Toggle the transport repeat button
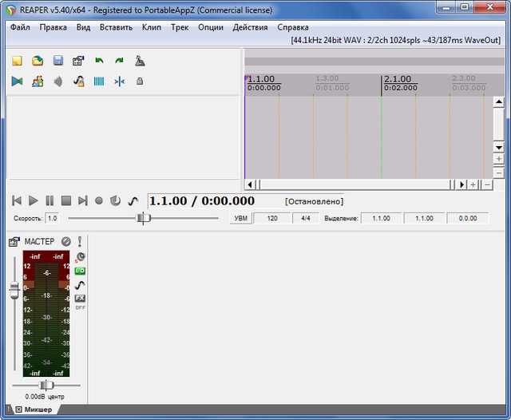Viewport: 511px width, 420px height. point(116,201)
